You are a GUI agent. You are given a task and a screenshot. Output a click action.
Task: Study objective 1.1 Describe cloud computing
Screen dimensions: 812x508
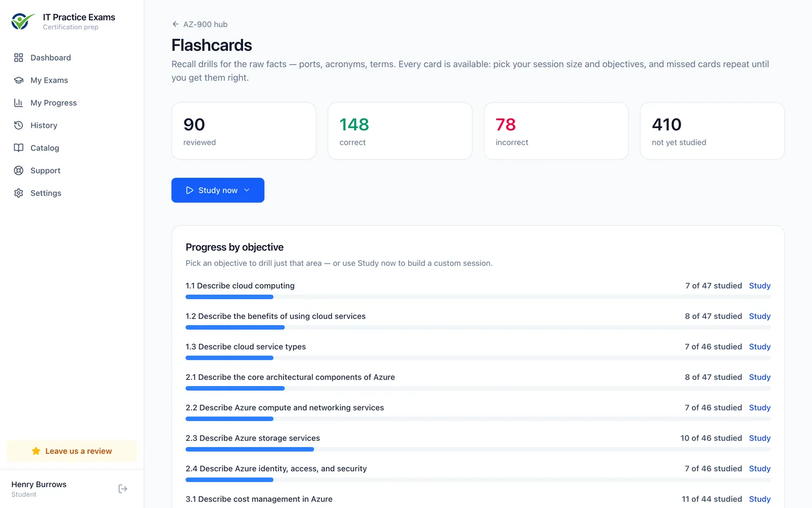[x=760, y=286]
